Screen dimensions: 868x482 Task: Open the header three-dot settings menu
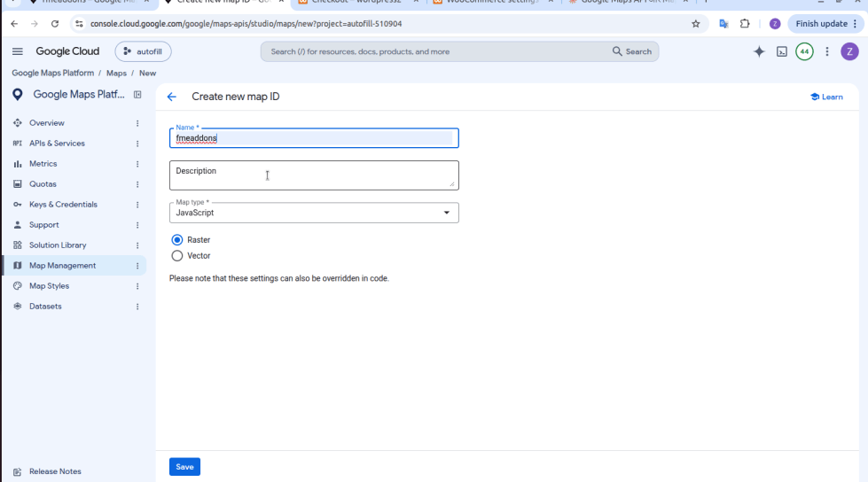point(827,51)
